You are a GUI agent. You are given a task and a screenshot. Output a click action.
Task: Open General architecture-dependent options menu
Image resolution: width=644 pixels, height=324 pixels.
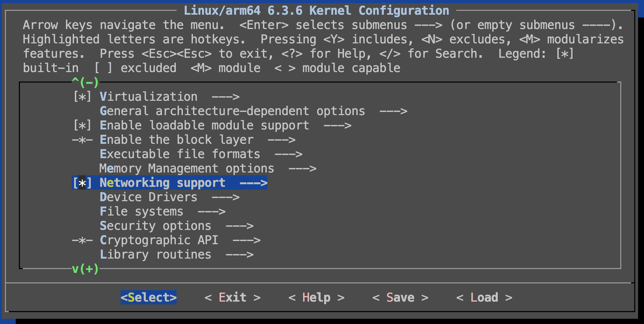point(232,111)
